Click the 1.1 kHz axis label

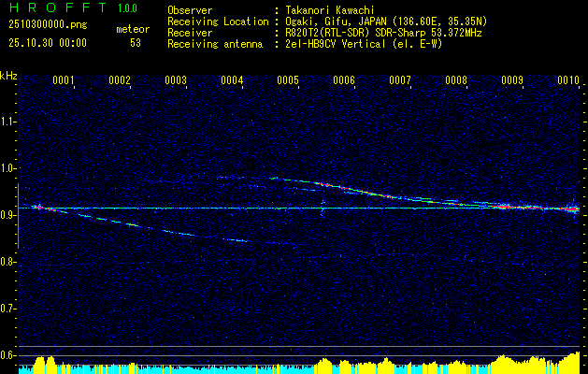point(7,122)
